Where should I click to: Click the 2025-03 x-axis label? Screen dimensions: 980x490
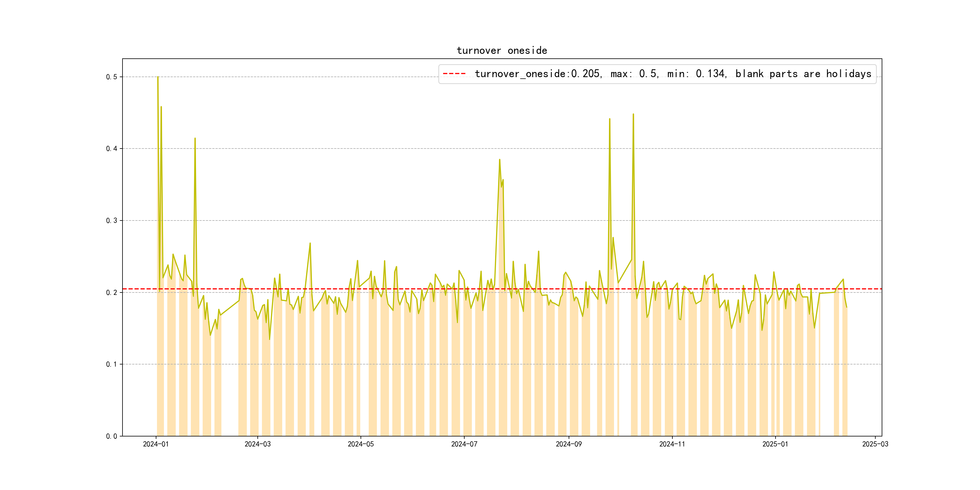tap(875, 444)
